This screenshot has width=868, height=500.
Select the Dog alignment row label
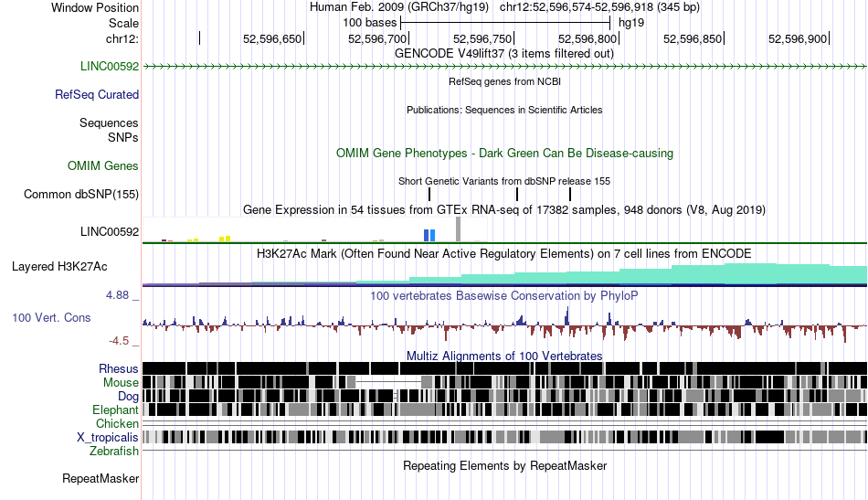coord(128,397)
